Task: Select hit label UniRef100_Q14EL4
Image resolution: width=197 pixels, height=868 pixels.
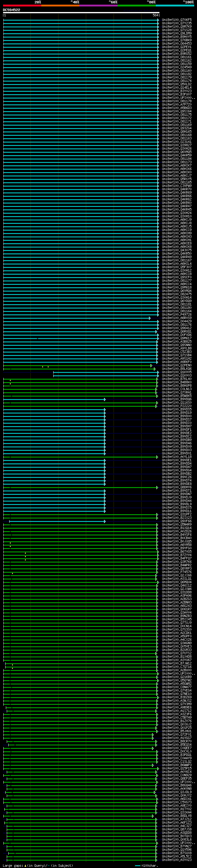Action: [177, 88]
